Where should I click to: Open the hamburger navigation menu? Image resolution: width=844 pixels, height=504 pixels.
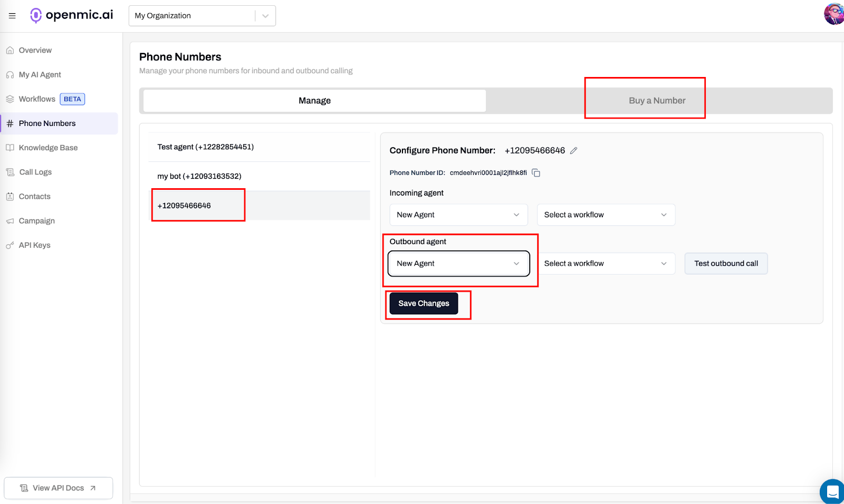point(12,15)
